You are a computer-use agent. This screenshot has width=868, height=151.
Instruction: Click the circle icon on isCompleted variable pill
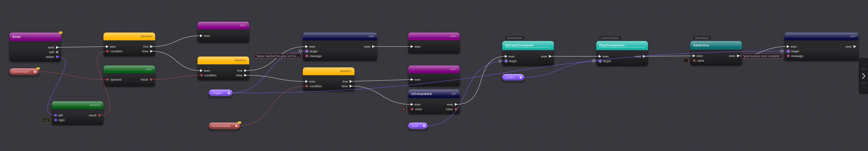pyautogui.click(x=236, y=126)
